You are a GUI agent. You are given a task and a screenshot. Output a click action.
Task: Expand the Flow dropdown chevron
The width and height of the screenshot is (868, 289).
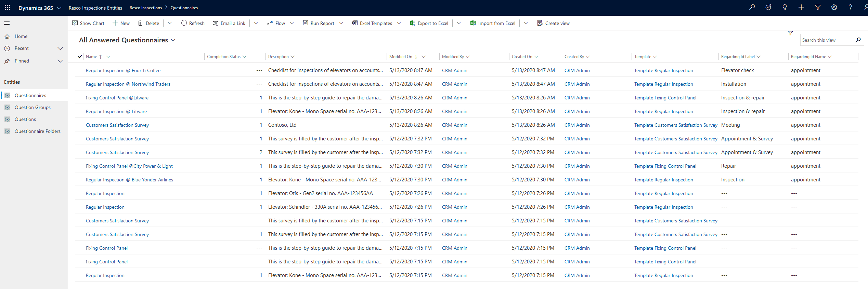pos(292,23)
